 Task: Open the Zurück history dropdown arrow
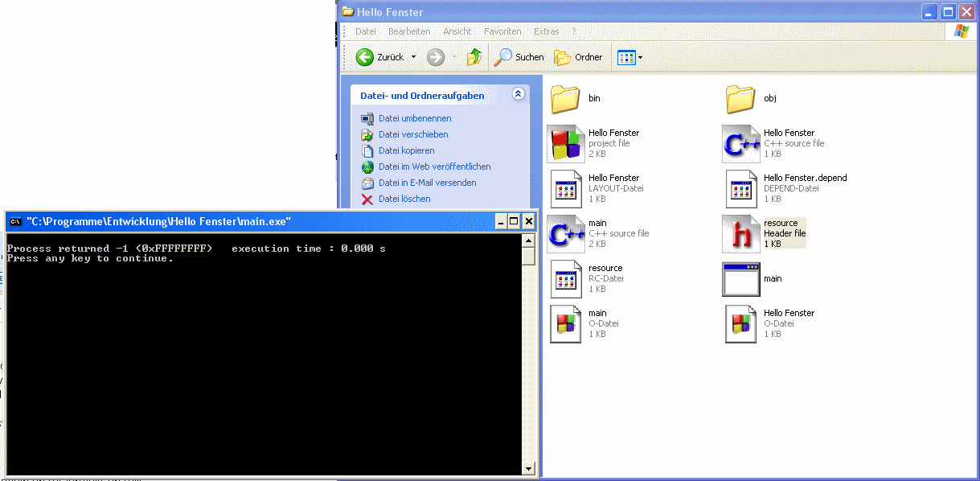[413, 57]
